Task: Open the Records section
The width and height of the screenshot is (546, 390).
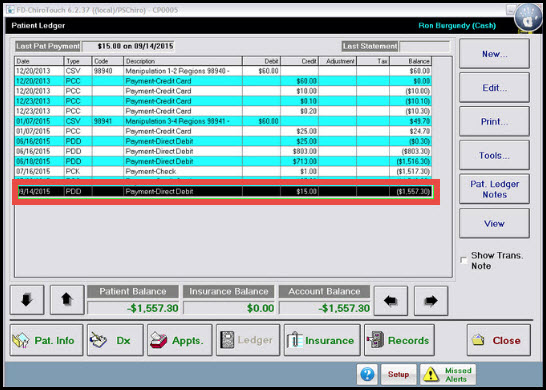Action: coord(399,340)
